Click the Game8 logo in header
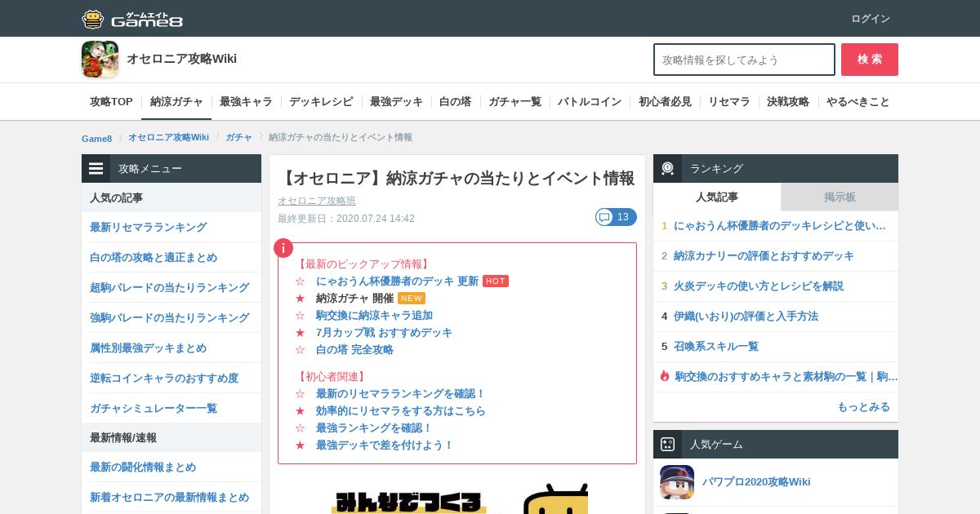The image size is (980, 514). click(132, 19)
